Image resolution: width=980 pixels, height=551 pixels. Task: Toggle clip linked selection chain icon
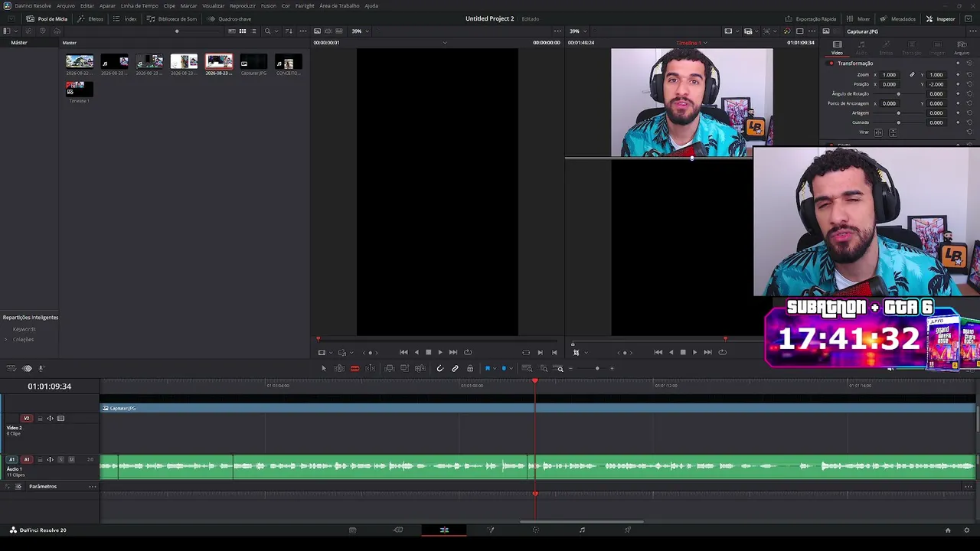[455, 368]
